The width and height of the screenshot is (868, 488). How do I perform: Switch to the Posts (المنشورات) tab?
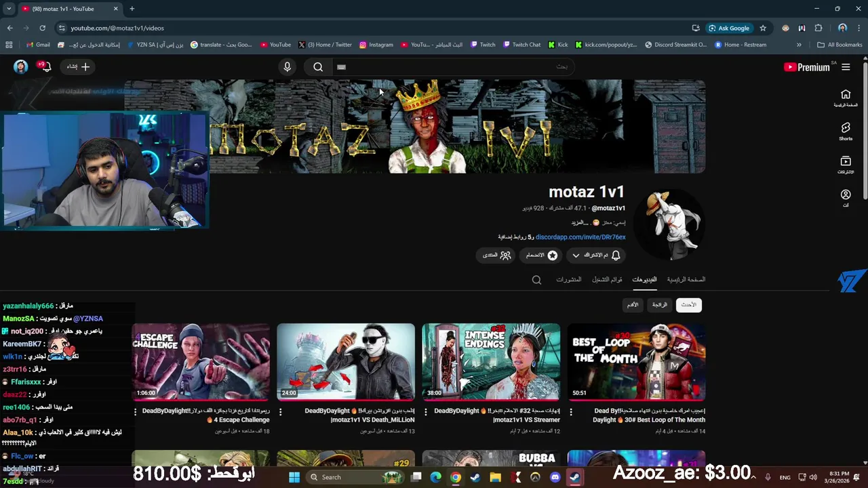(x=568, y=279)
